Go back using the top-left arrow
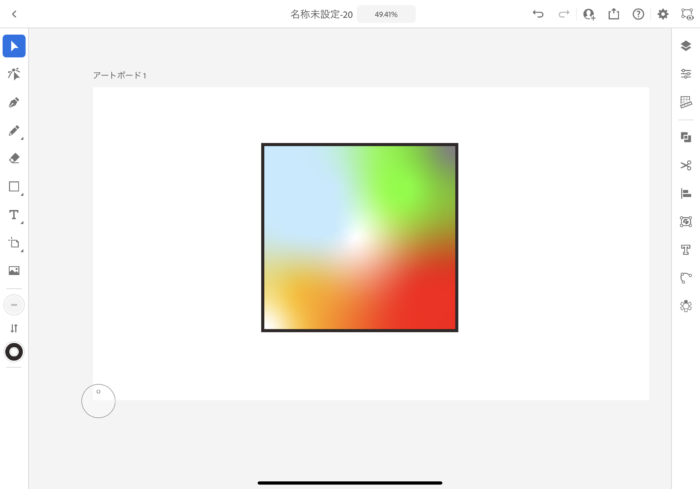 [x=14, y=14]
